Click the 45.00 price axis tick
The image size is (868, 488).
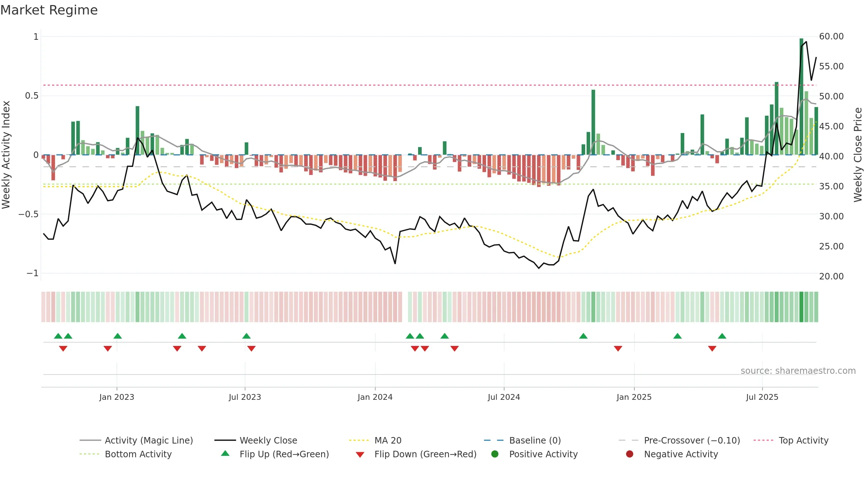click(x=831, y=127)
